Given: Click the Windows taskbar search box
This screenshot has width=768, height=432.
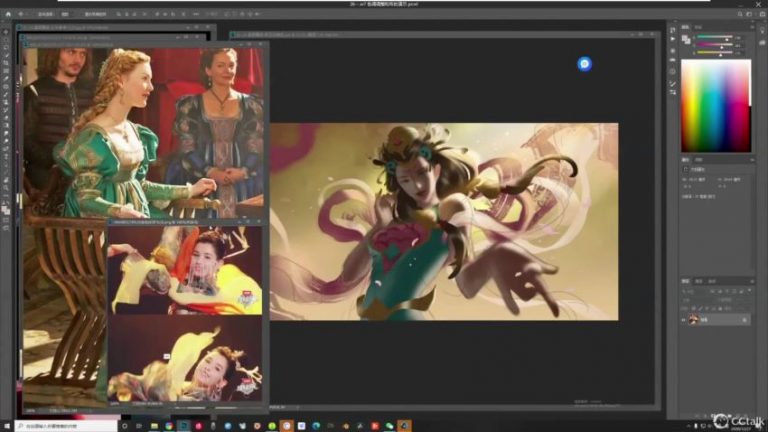Looking at the screenshot, I should coord(65,426).
